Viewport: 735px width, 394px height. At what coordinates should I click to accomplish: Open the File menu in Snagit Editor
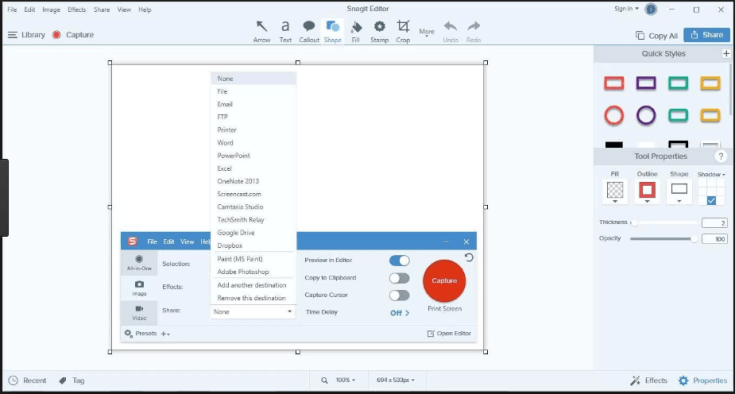12,9
